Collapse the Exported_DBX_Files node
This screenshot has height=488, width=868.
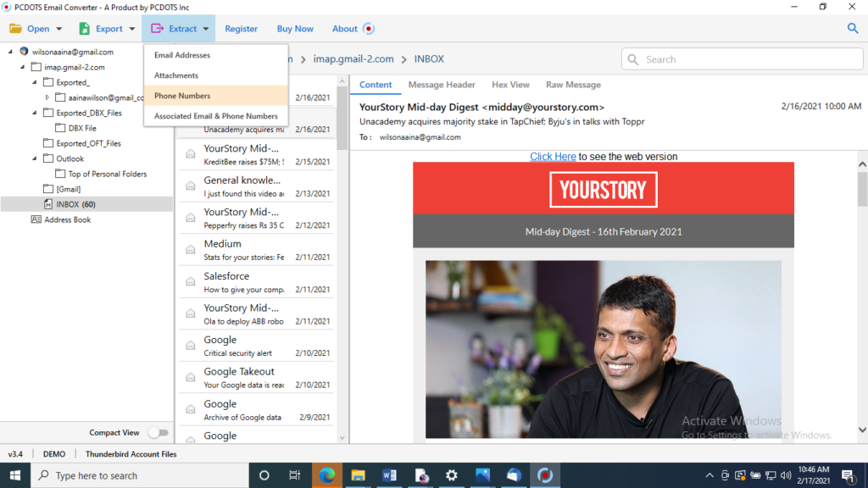34,113
